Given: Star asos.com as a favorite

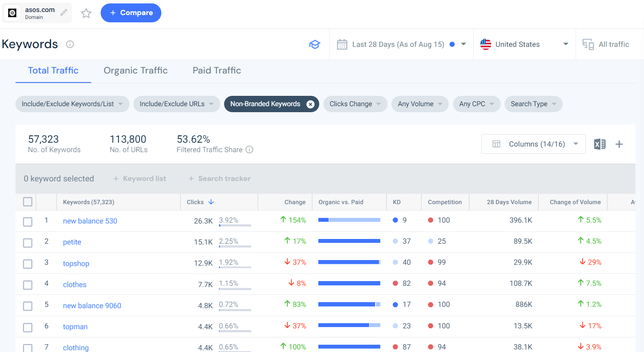Looking at the screenshot, I should (x=86, y=13).
